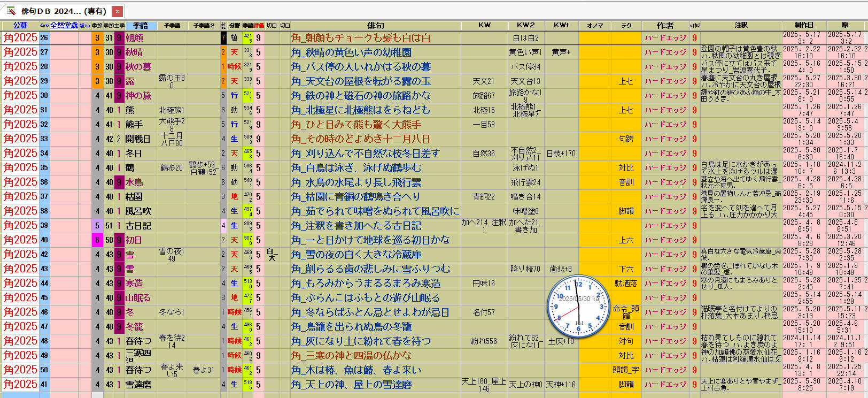Click the 公募 column header

tap(20, 25)
